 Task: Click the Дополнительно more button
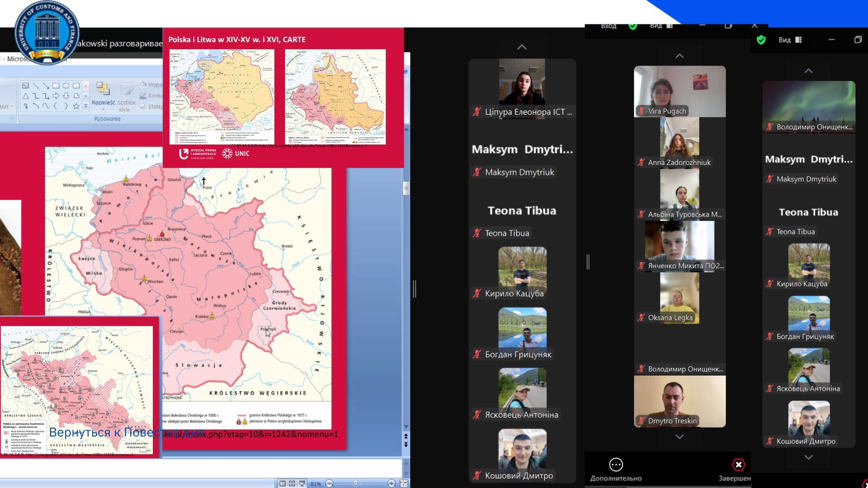[616, 470]
